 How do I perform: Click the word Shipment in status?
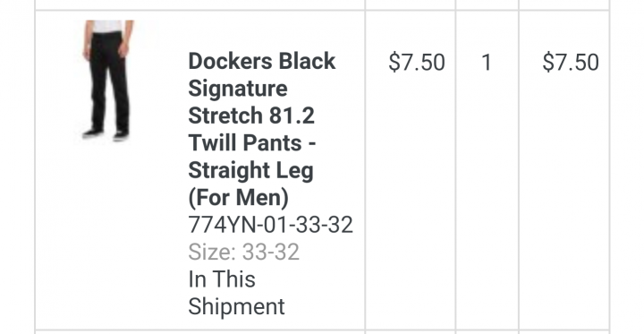[236, 307]
